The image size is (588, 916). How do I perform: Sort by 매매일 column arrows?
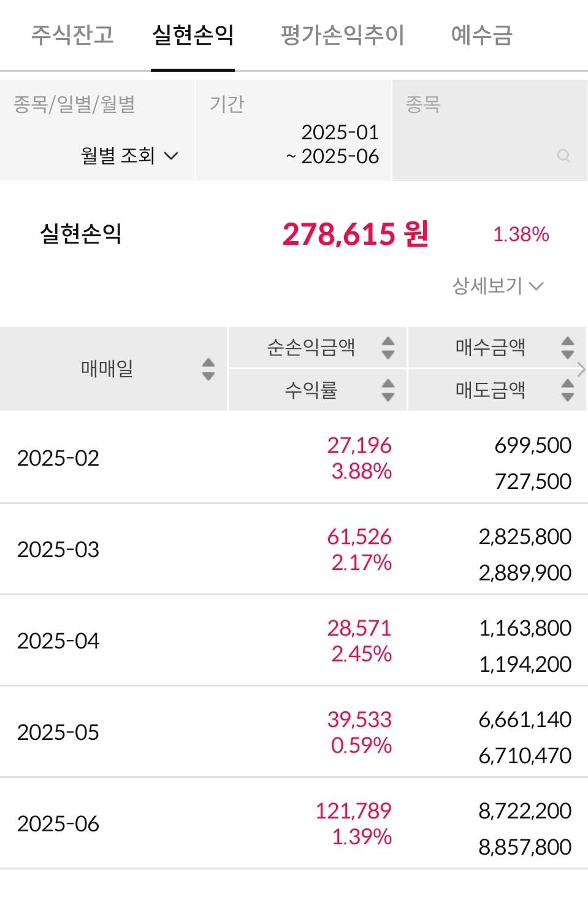[208, 369]
